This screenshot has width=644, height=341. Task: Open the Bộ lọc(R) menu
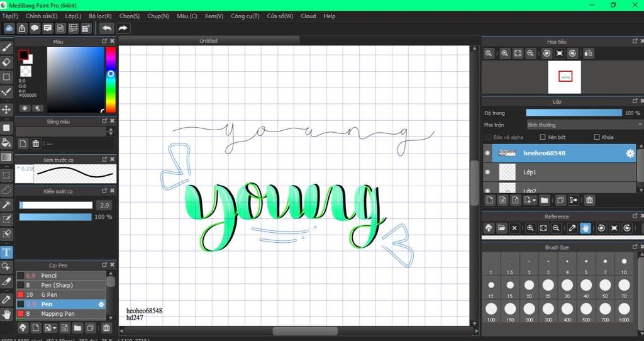pyautogui.click(x=100, y=16)
